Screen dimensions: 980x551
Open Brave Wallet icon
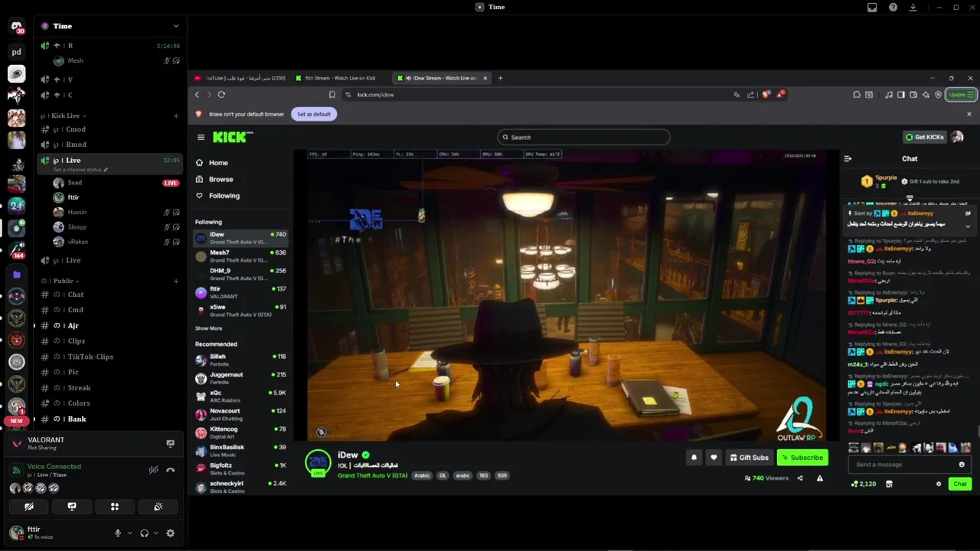pyautogui.click(x=913, y=95)
